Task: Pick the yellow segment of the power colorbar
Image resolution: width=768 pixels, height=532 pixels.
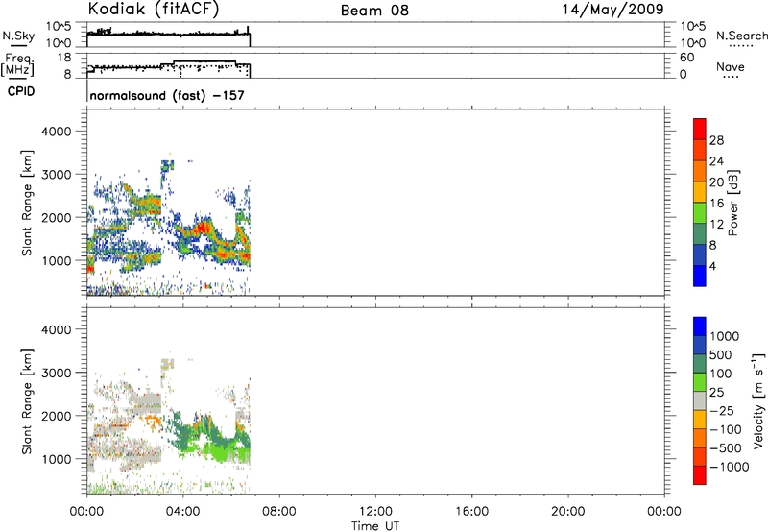Action: coord(700,192)
